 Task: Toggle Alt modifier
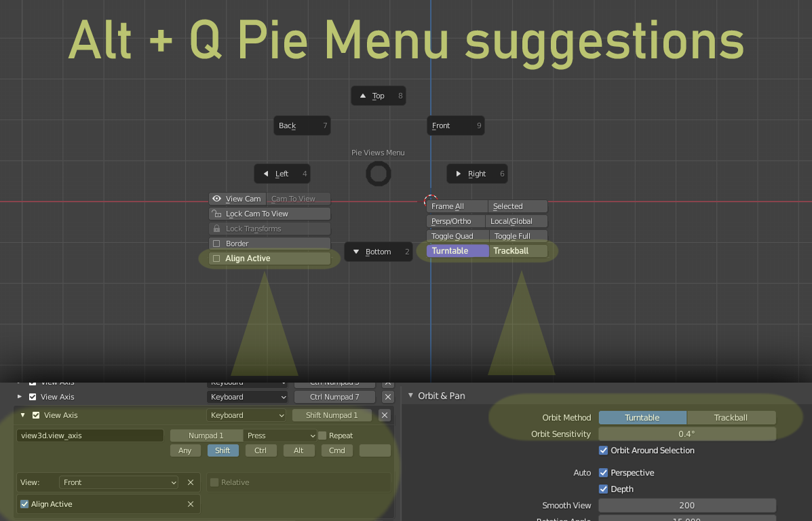coord(298,450)
